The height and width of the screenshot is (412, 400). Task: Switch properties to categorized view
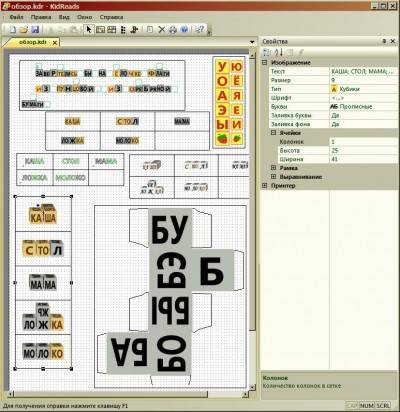click(x=267, y=52)
